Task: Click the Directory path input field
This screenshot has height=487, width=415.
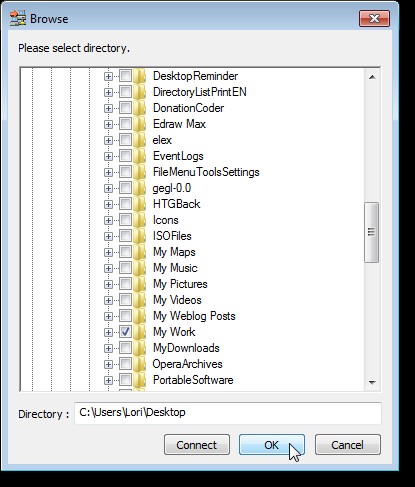Action: 228,413
